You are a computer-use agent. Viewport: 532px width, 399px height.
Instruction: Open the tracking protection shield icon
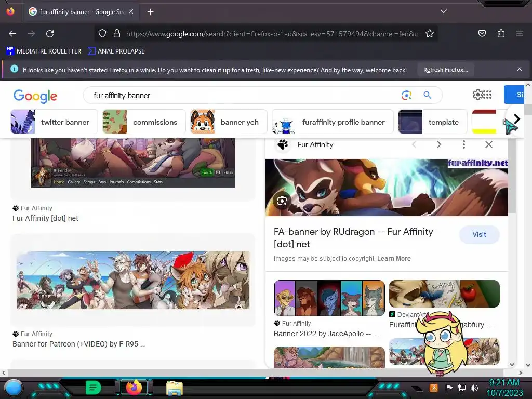click(x=102, y=33)
